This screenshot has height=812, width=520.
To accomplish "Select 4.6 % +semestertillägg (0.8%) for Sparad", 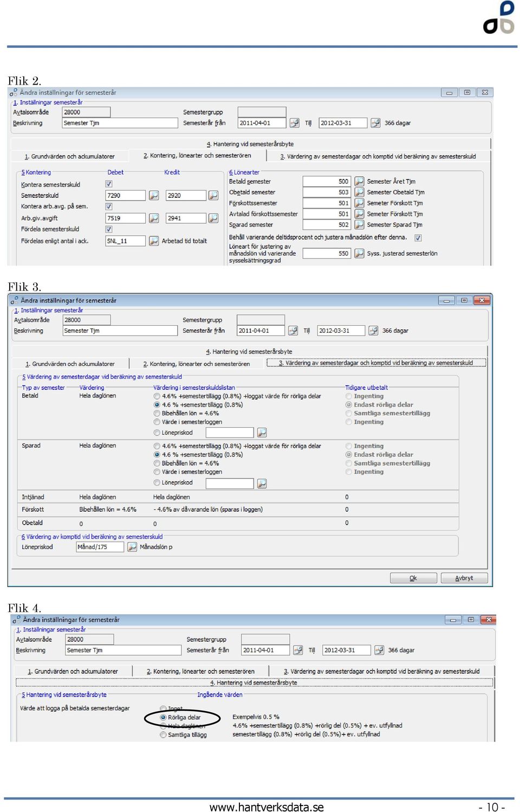I will coord(157,455).
